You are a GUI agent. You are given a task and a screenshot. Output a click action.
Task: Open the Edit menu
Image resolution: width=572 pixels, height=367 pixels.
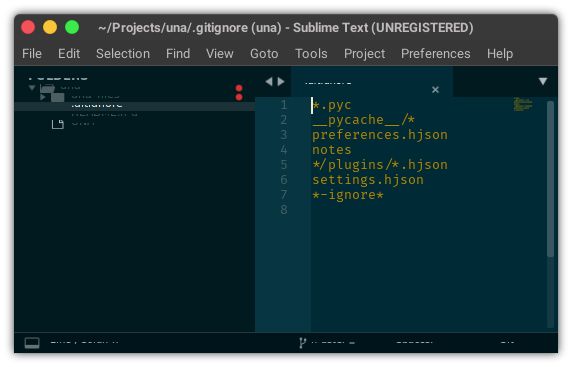[x=69, y=54]
